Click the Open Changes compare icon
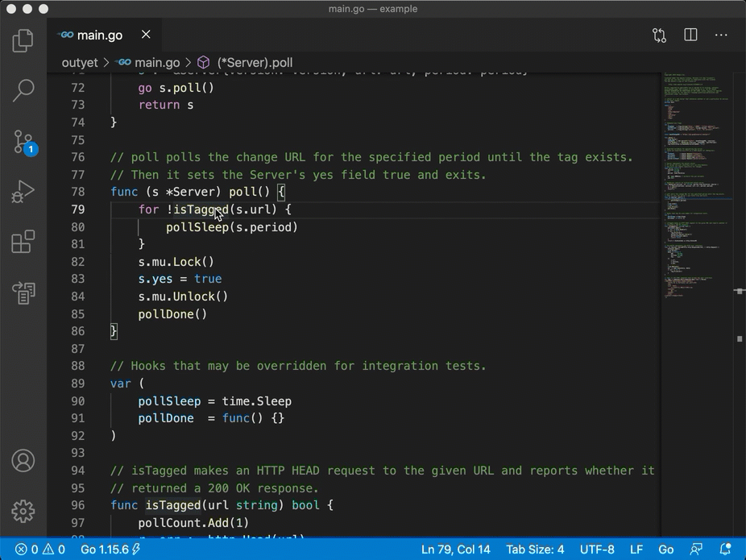This screenshot has height=560, width=746. pos(659,35)
